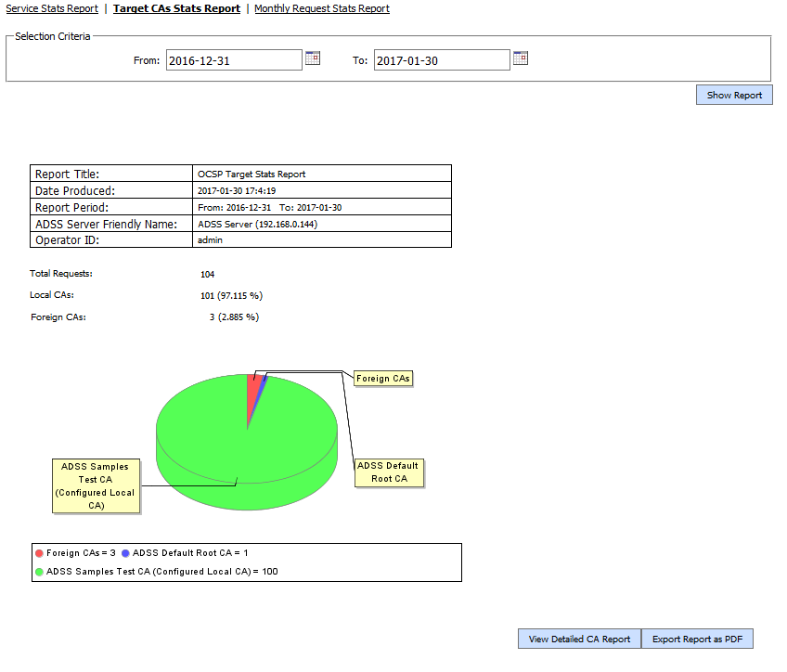Focus the From date input field

click(x=234, y=60)
